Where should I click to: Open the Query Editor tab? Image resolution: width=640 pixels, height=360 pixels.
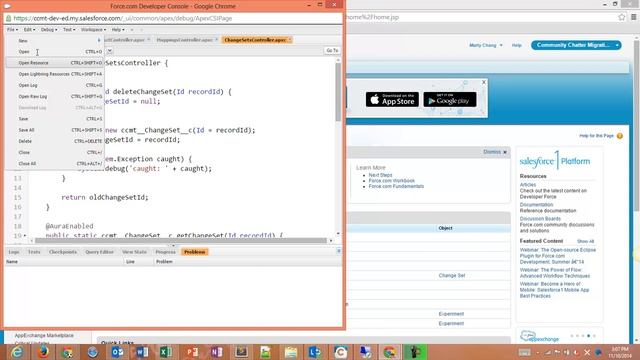pos(99,252)
